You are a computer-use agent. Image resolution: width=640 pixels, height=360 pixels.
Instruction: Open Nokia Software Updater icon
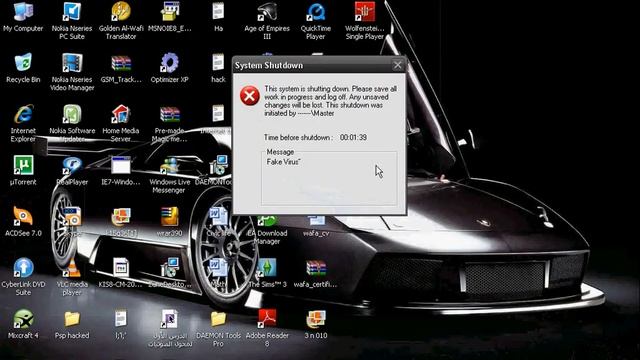coord(72,114)
